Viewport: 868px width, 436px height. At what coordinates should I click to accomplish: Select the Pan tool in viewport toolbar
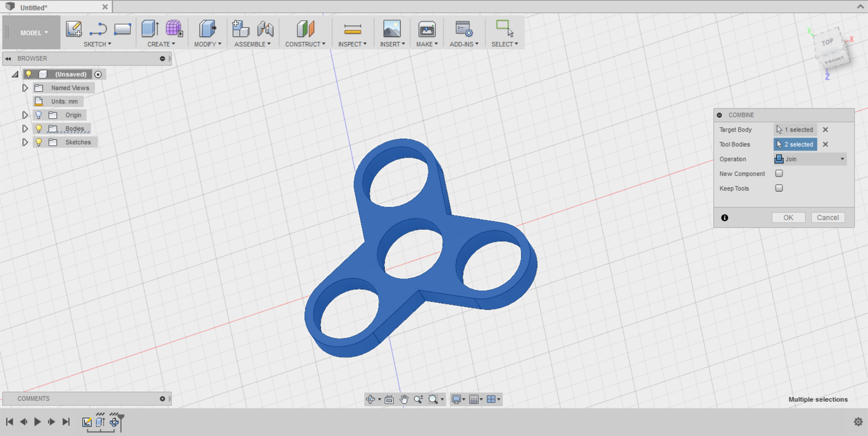click(x=404, y=399)
